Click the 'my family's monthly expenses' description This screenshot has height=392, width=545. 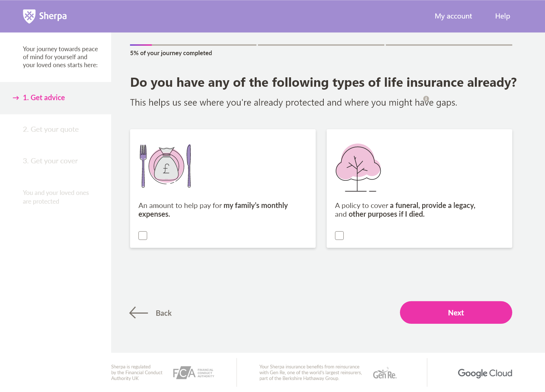tap(213, 210)
